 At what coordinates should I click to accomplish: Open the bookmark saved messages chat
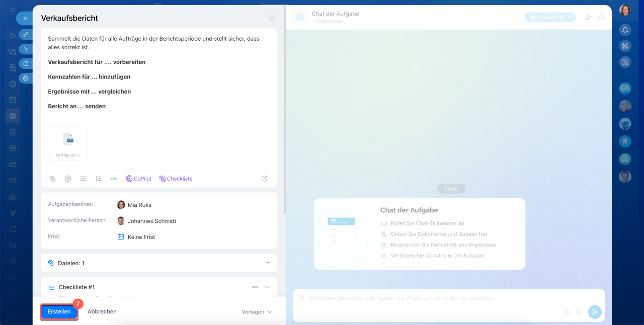(625, 141)
